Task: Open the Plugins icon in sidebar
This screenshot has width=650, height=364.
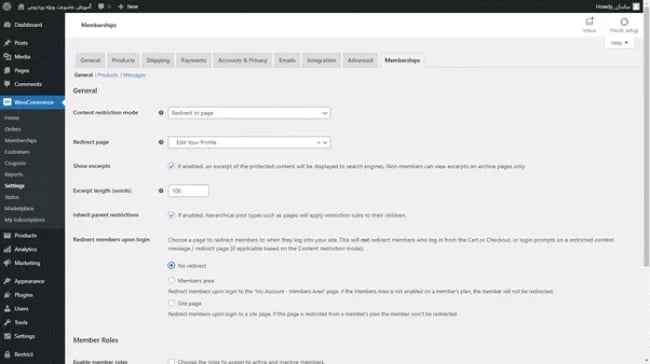Action: (x=7, y=295)
